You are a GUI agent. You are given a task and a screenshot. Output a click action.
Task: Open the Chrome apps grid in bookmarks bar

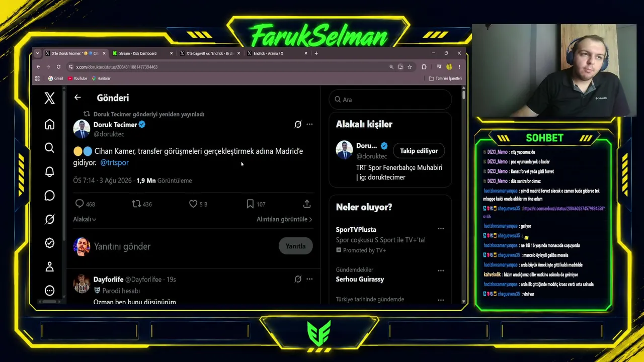point(37,78)
